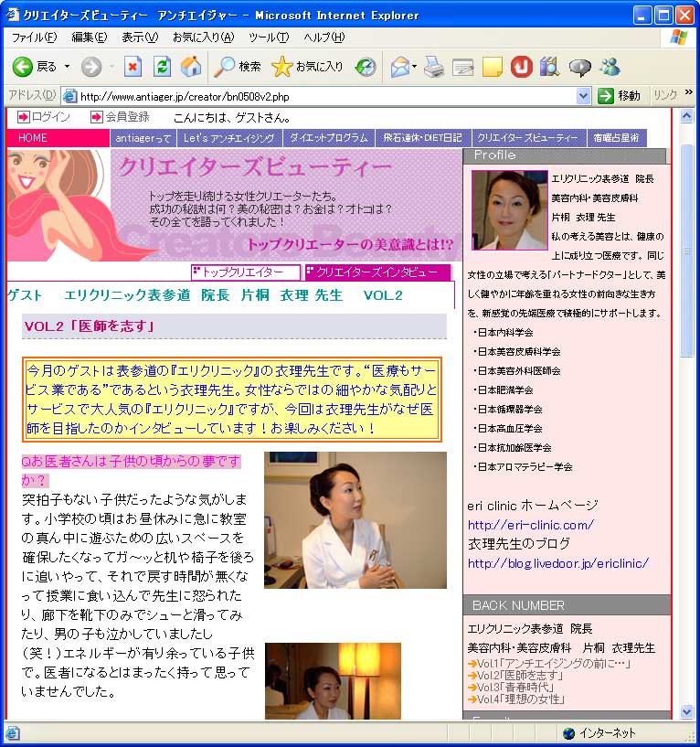Click the 移動 (Go) button
Image resolution: width=700 pixels, height=747 pixels.
[x=620, y=96]
